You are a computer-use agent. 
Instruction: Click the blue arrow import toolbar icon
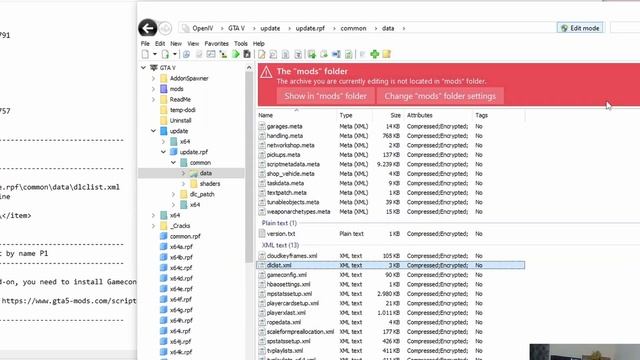(336, 54)
